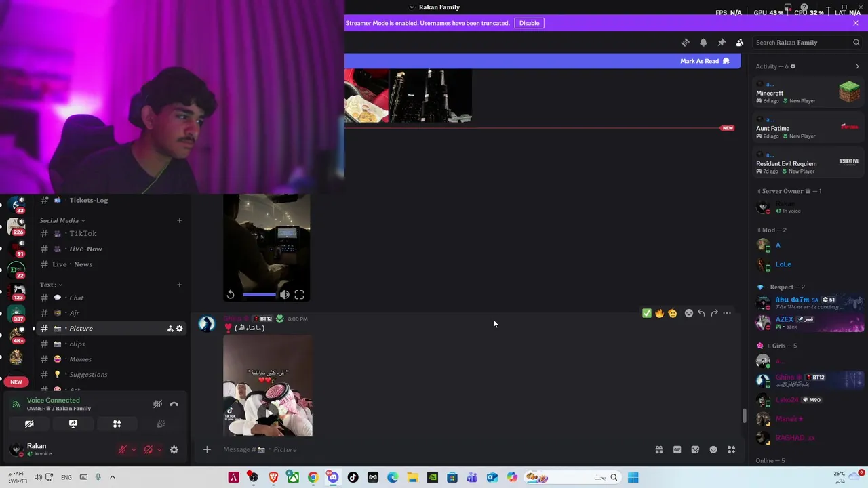868x488 pixels.
Task: Open the Threads icon in channel header
Action: click(x=685, y=42)
